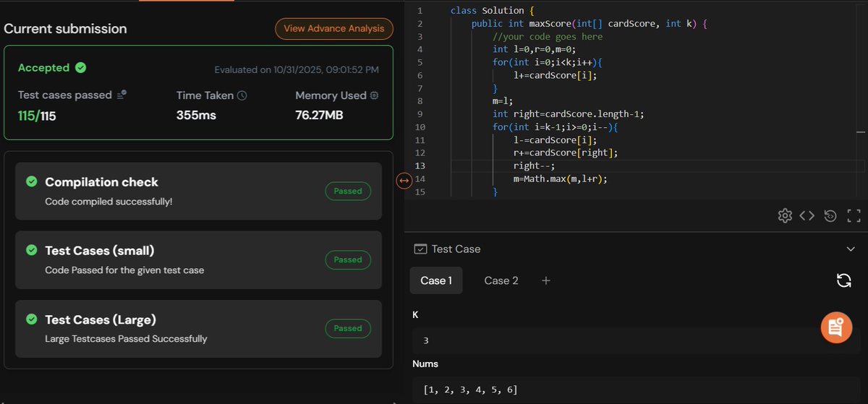The height and width of the screenshot is (404, 868).
Task: Click Passed badge for Test Cases (small)
Action: point(348,259)
